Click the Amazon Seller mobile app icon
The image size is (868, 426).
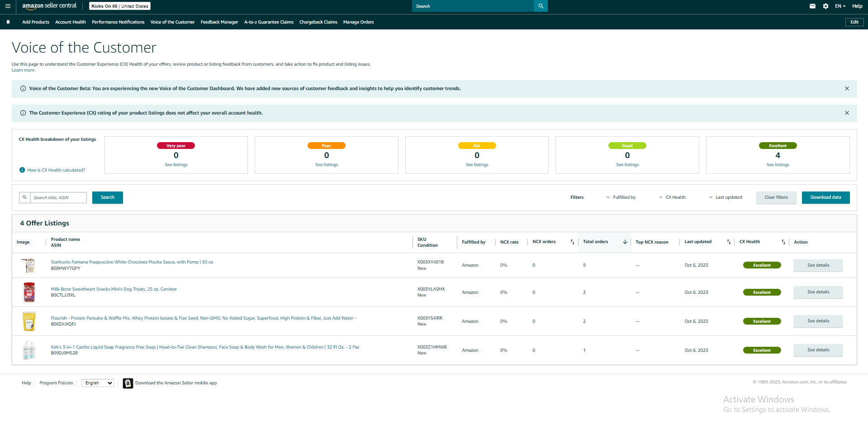pyautogui.click(x=128, y=383)
